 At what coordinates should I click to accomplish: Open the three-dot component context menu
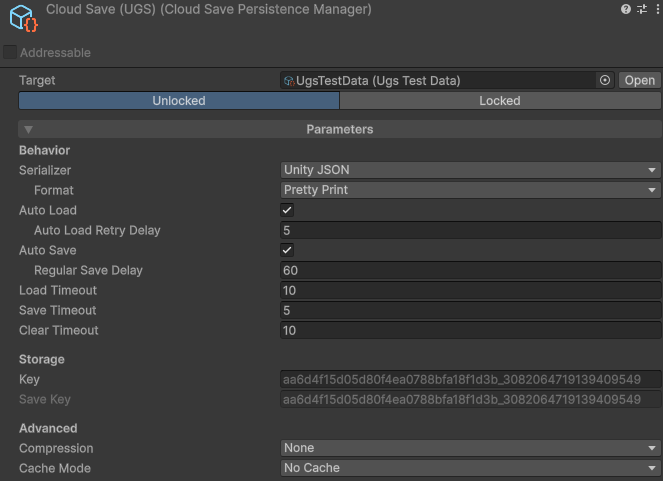click(x=658, y=9)
